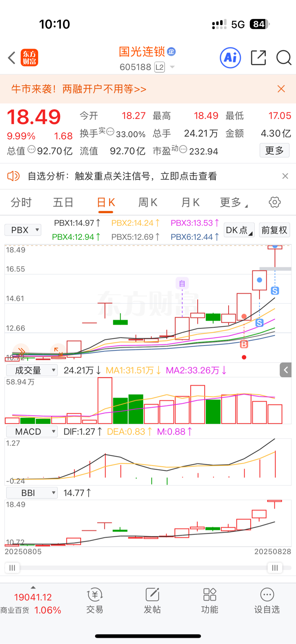Screen dimensions: 296x644
Task: Tap the 5G network status indicator
Action: [x=238, y=25]
